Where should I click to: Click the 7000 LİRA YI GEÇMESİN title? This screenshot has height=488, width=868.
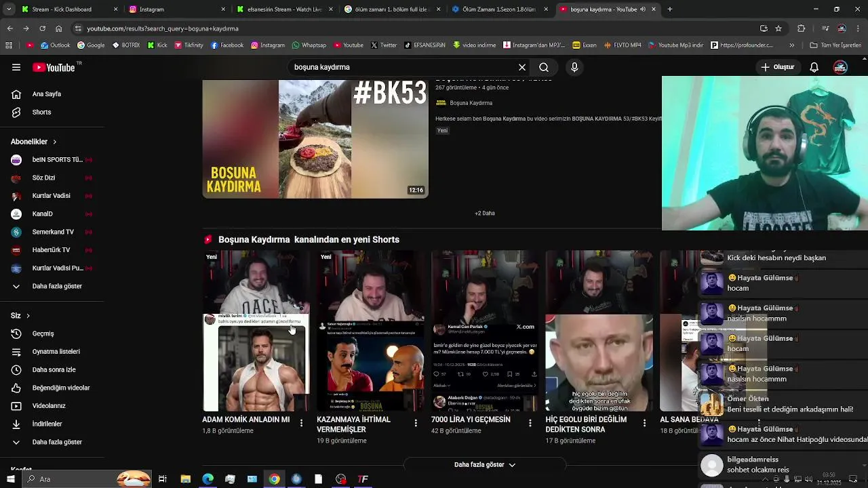(471, 420)
